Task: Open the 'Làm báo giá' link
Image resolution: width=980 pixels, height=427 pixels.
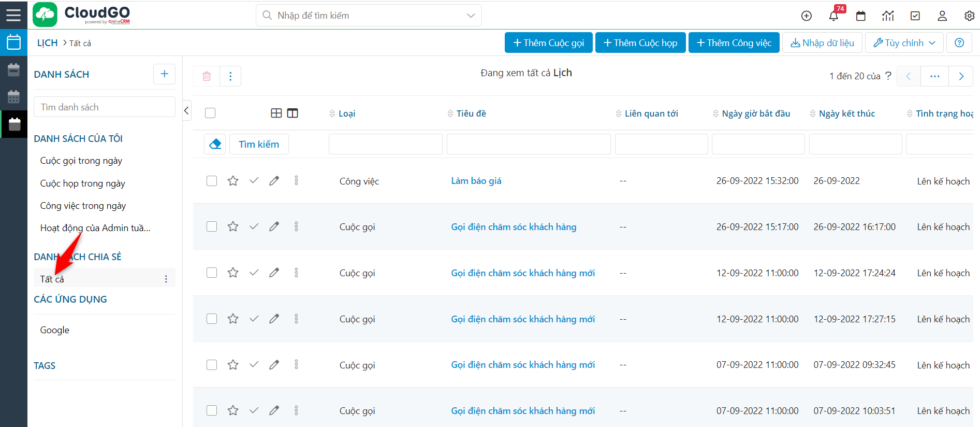Action: pyautogui.click(x=476, y=181)
